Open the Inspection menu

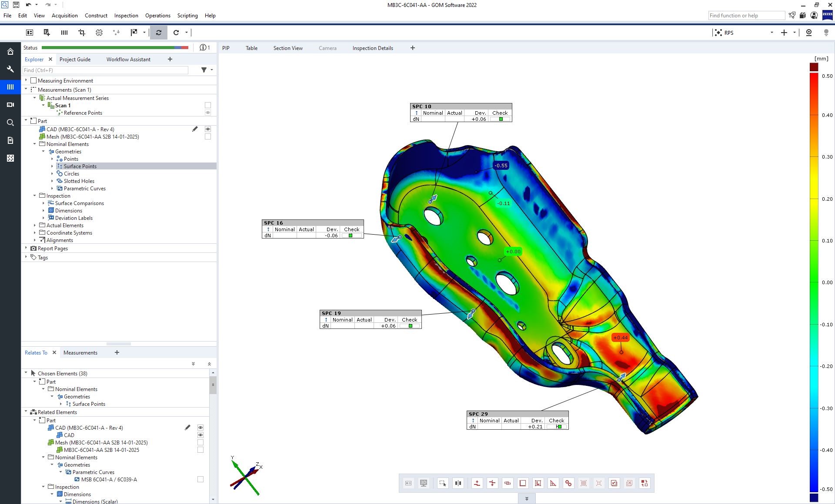(x=126, y=16)
